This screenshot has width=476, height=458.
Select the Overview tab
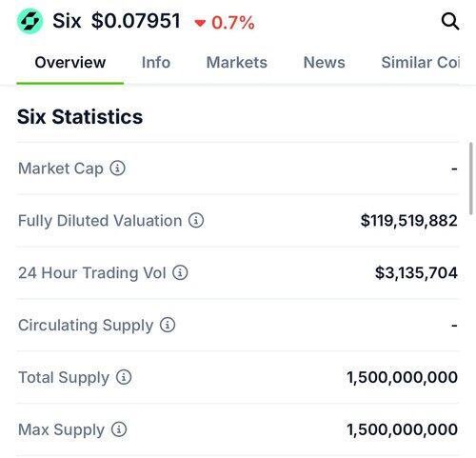click(x=70, y=62)
